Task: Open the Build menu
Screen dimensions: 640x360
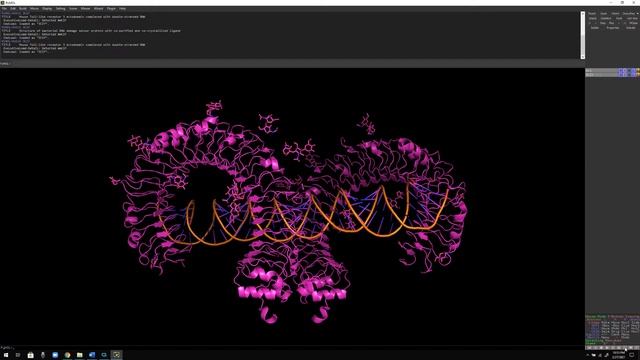Action: pos(23,9)
